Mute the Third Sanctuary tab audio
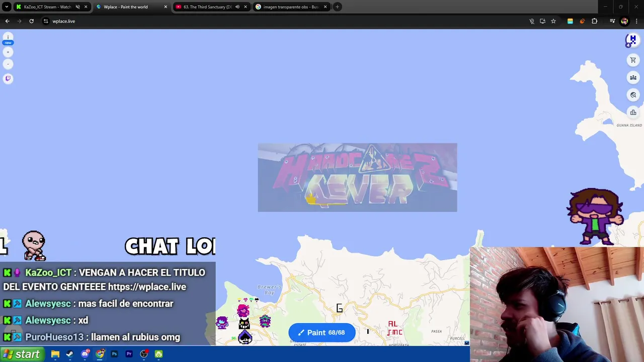 (237, 7)
